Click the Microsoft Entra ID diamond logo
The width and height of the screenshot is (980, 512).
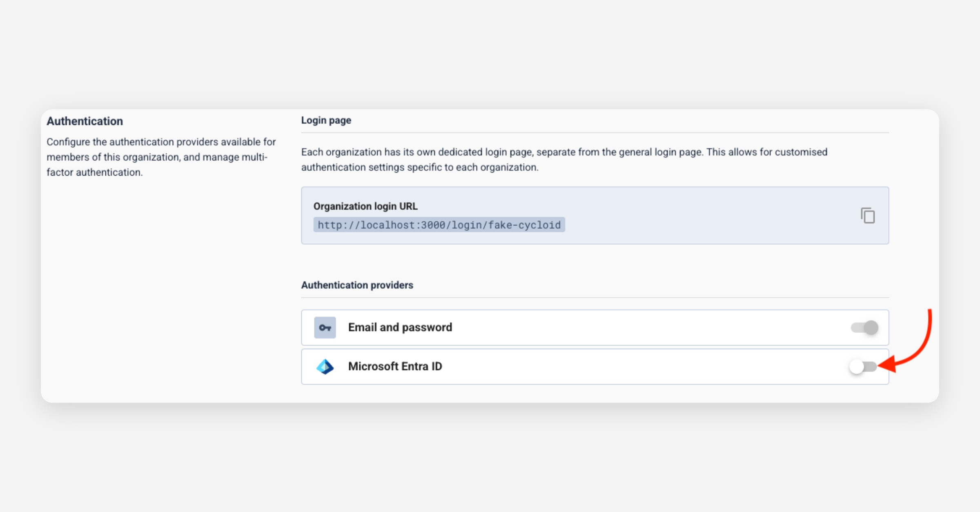point(325,367)
